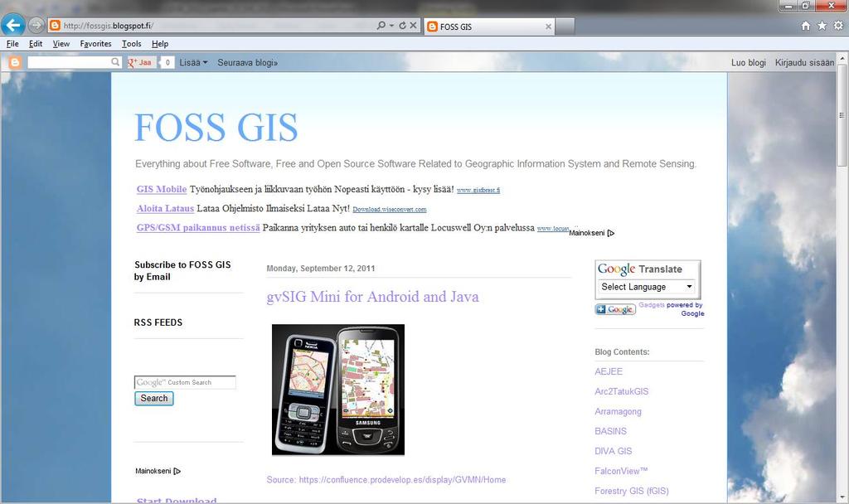Click Kirjaudu sisään to sign in
This screenshot has height=504, width=849.
804,63
